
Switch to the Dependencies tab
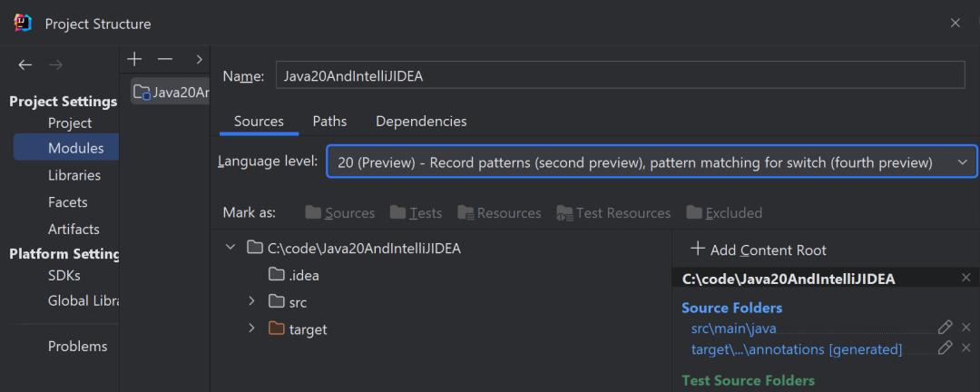[x=421, y=122]
